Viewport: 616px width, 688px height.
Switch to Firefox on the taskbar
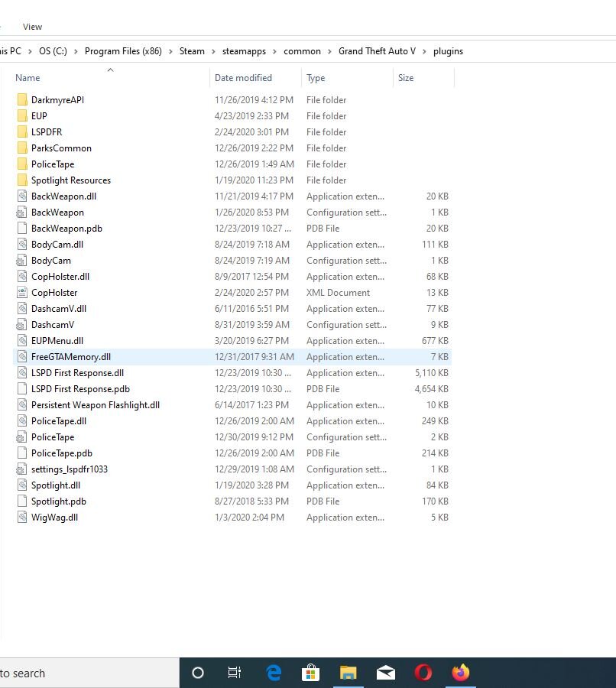point(461,673)
